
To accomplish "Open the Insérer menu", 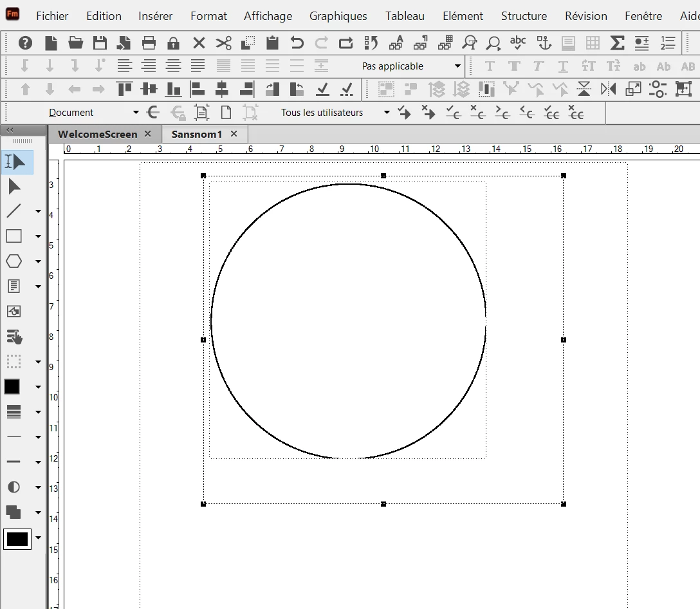I will (x=155, y=16).
